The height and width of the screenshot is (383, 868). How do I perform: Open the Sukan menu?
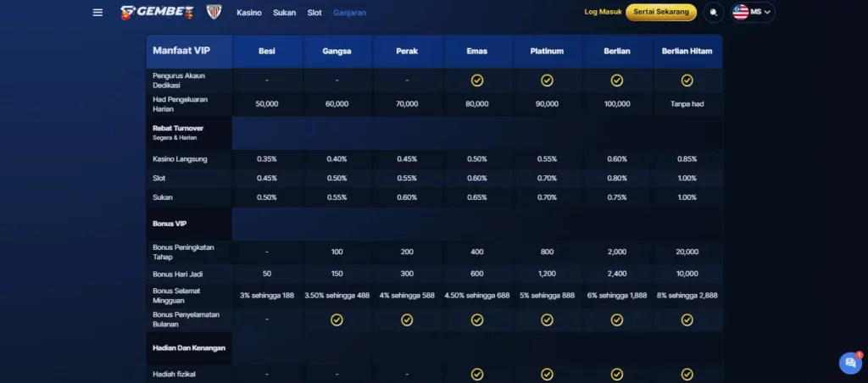[x=285, y=12]
